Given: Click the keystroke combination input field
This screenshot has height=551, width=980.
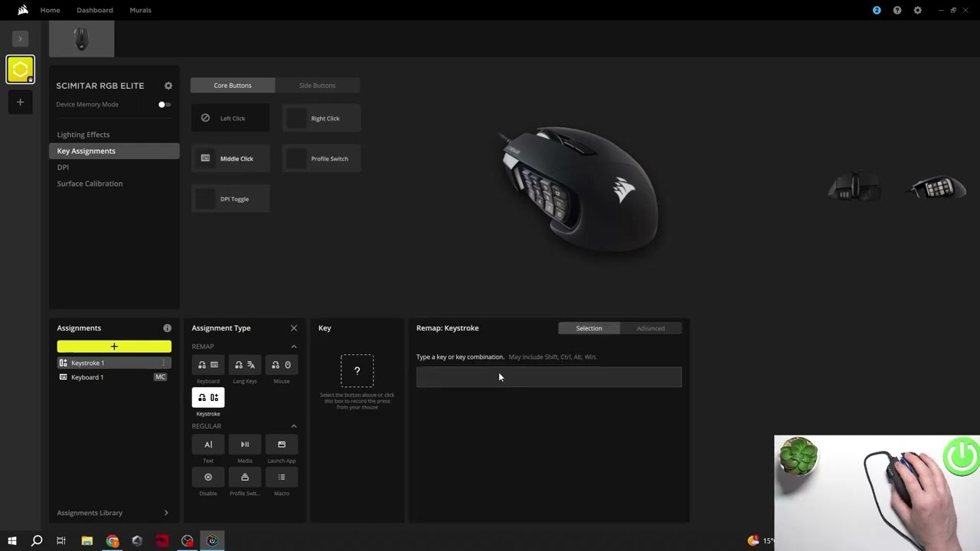Looking at the screenshot, I should pos(549,377).
